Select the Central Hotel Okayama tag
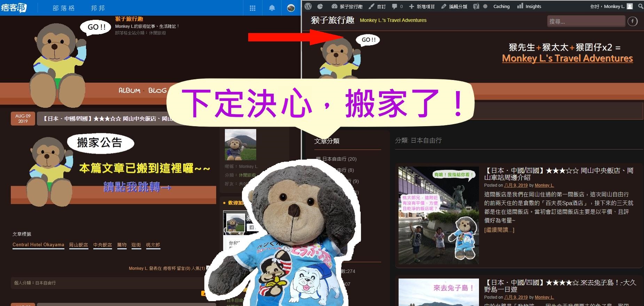The width and height of the screenshot is (644, 306). [x=38, y=245]
